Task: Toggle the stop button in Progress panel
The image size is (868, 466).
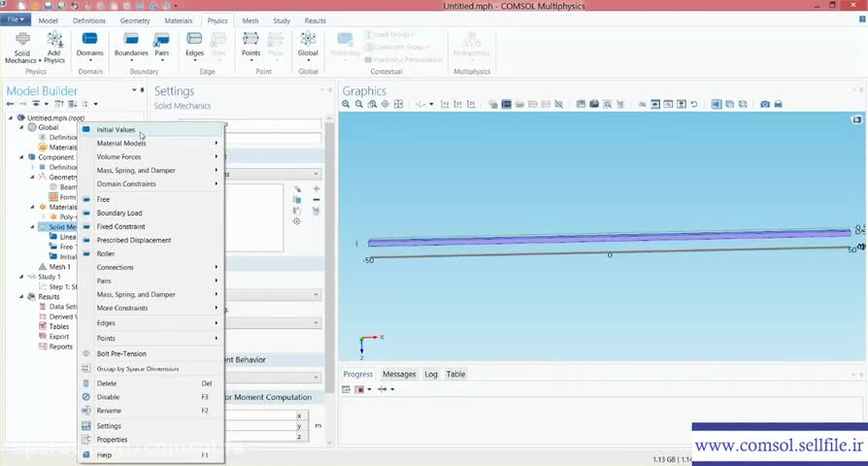Action: coord(358,389)
